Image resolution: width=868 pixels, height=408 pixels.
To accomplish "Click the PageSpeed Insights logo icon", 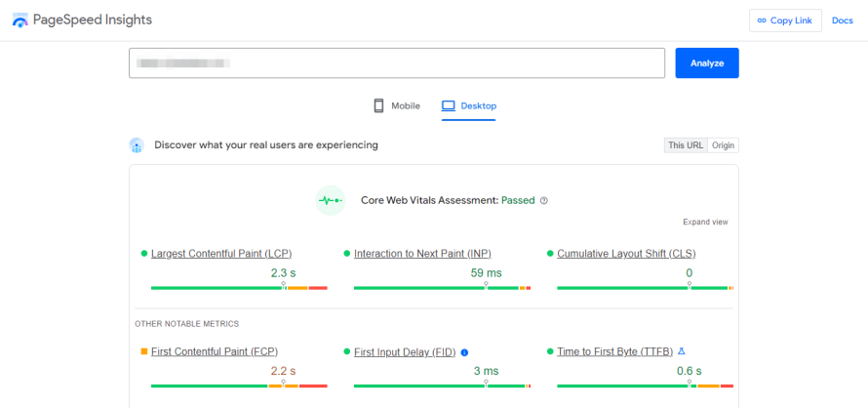I will pos(20,20).
